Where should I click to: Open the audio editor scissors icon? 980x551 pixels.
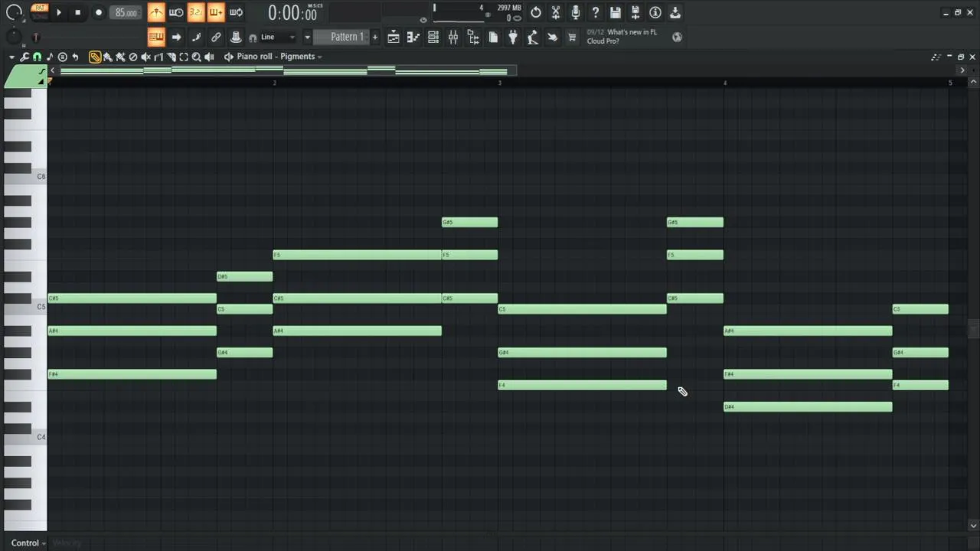coord(556,12)
